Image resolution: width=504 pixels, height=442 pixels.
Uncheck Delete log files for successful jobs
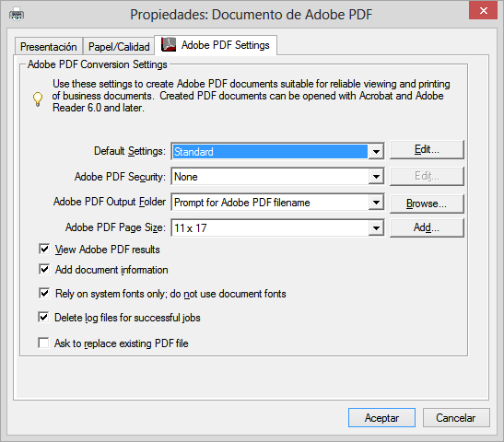pyautogui.click(x=43, y=317)
